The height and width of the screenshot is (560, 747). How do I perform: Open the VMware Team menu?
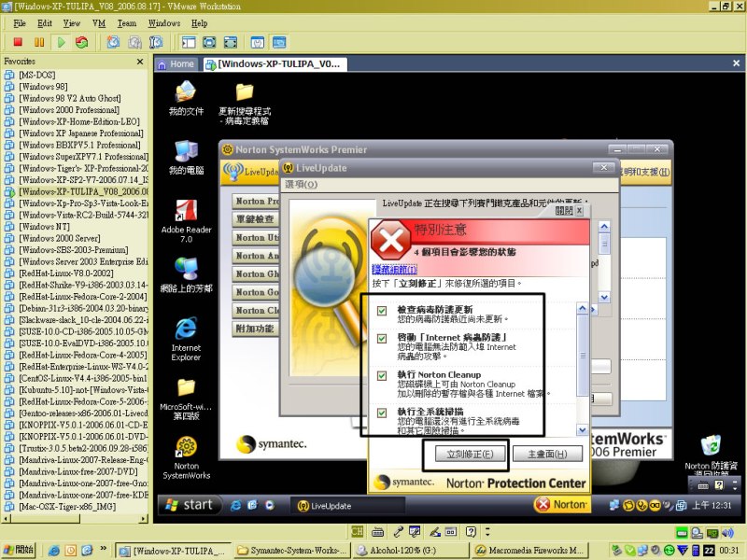127,22
